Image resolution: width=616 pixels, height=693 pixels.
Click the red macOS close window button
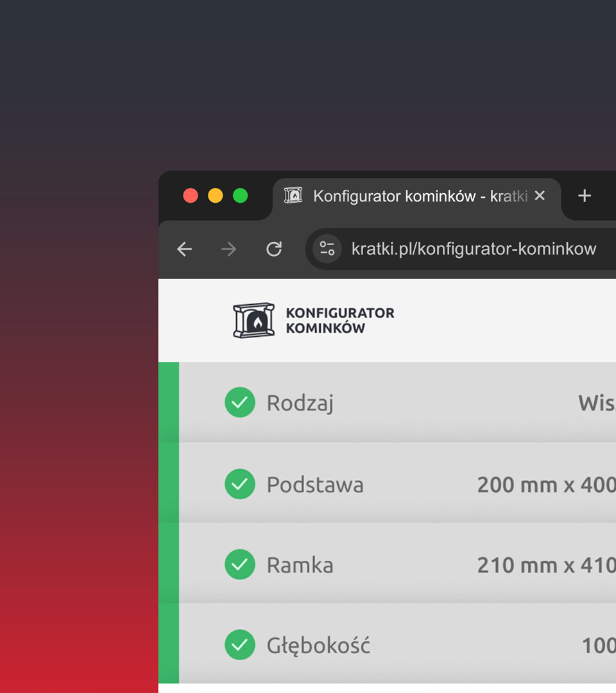(191, 195)
